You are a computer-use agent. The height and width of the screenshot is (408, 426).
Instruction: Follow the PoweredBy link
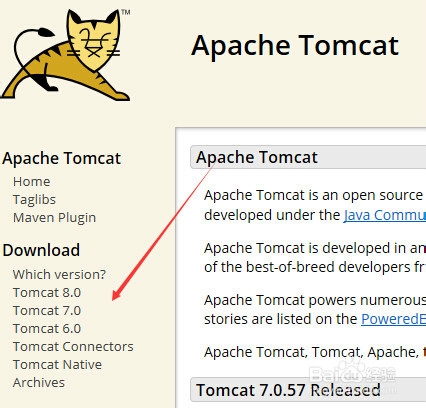pyautogui.click(x=393, y=319)
